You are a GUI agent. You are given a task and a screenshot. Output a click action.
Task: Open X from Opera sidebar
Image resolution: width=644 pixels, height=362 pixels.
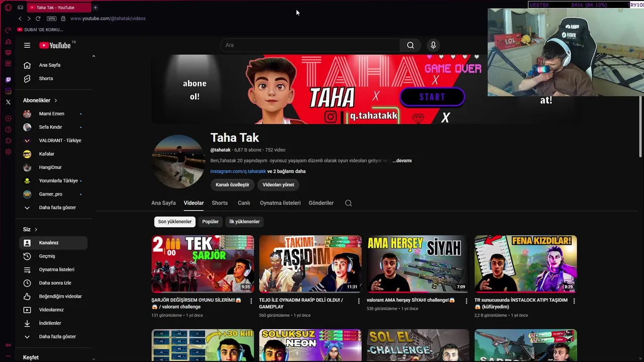click(x=8, y=102)
